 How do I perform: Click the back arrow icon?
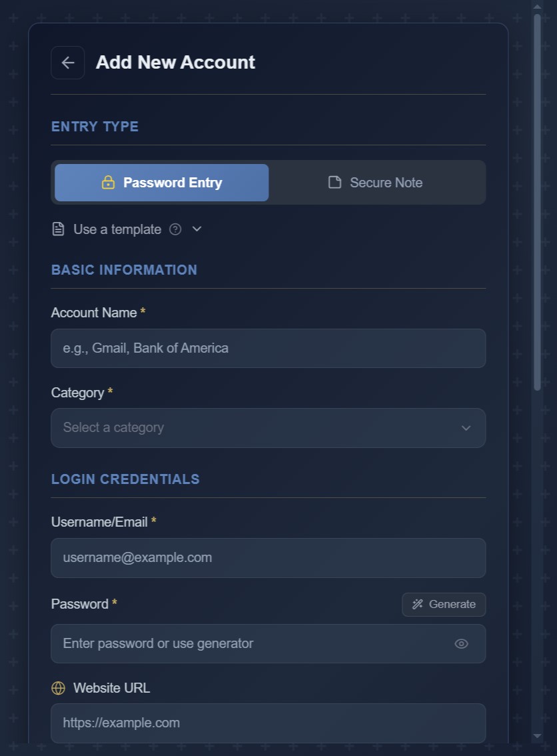point(67,62)
